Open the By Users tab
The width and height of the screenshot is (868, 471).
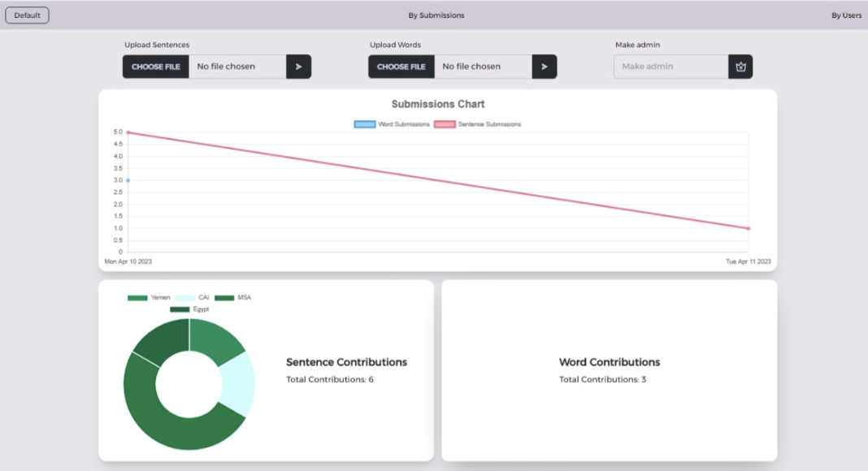(846, 15)
